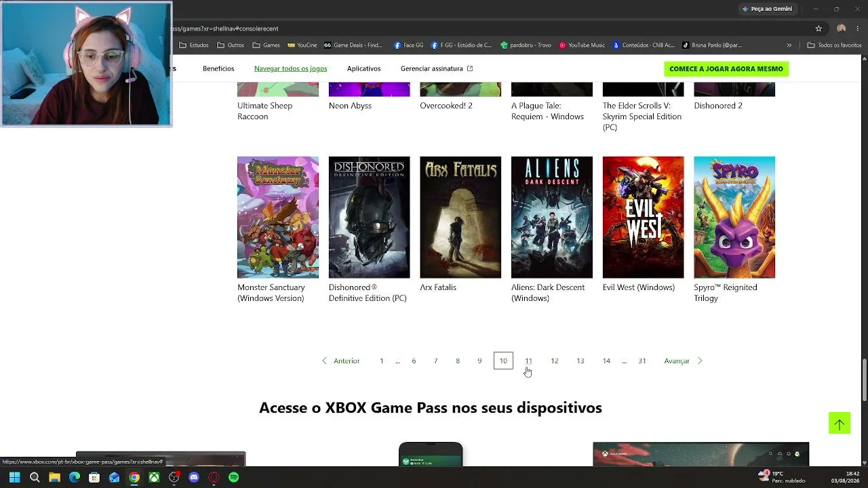Click the Ultimate Sheep Raccoon title
This screenshot has height=488, width=868.
[264, 111]
